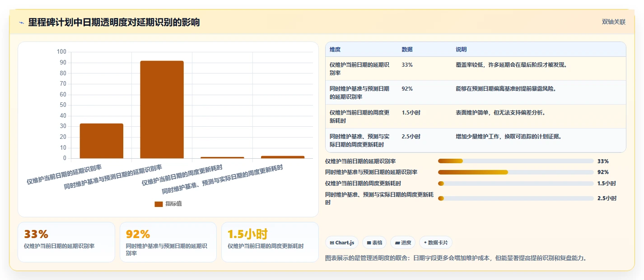Screen dimensions: 644x280
Task: Toggle the 指标值 legend color swatch
Action: coord(159,204)
